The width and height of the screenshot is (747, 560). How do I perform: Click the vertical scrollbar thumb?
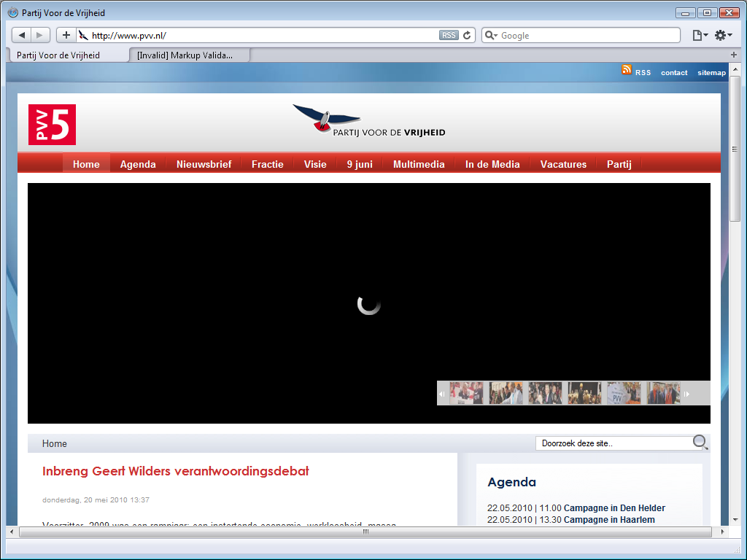tap(735, 149)
